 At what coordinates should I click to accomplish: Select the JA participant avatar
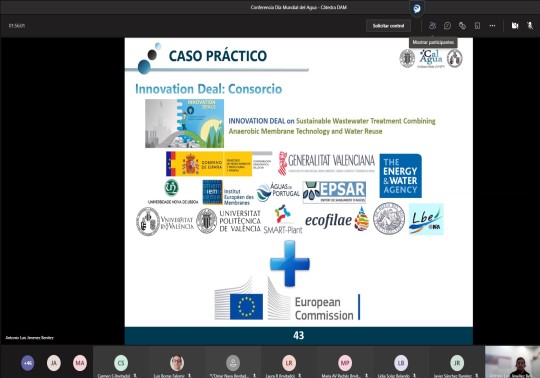click(x=54, y=363)
